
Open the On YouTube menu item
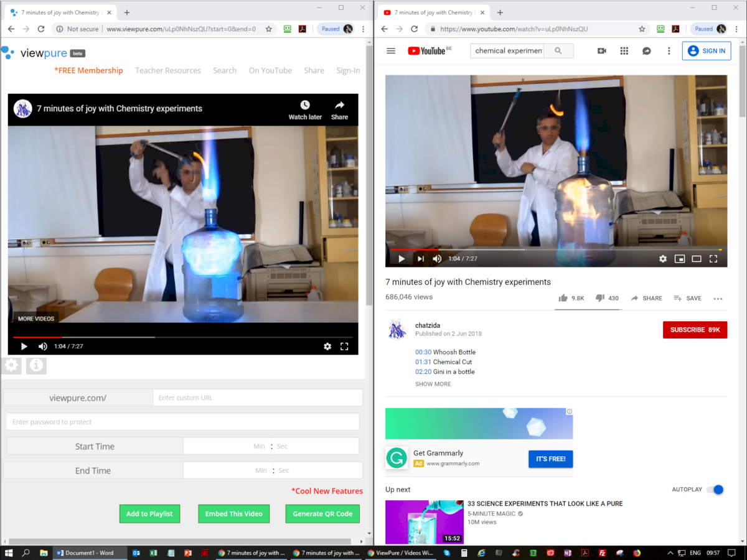(x=270, y=70)
